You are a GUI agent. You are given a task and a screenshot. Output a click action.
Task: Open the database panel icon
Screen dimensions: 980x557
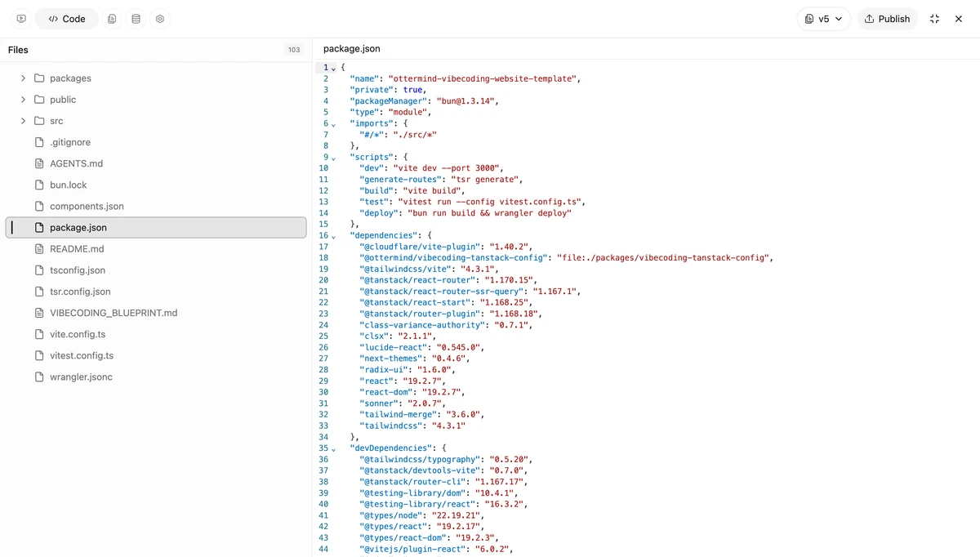point(136,19)
